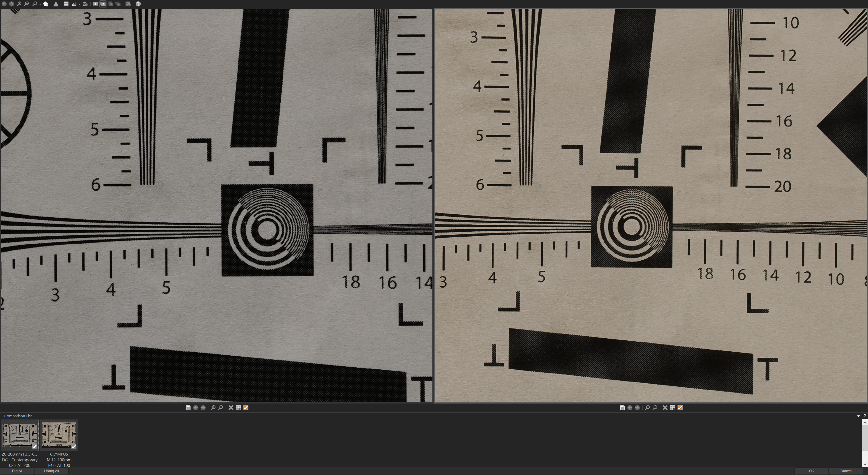This screenshot has height=475, width=868.
Task: Toggle the left pane orange tag checkmark
Action: 246,408
